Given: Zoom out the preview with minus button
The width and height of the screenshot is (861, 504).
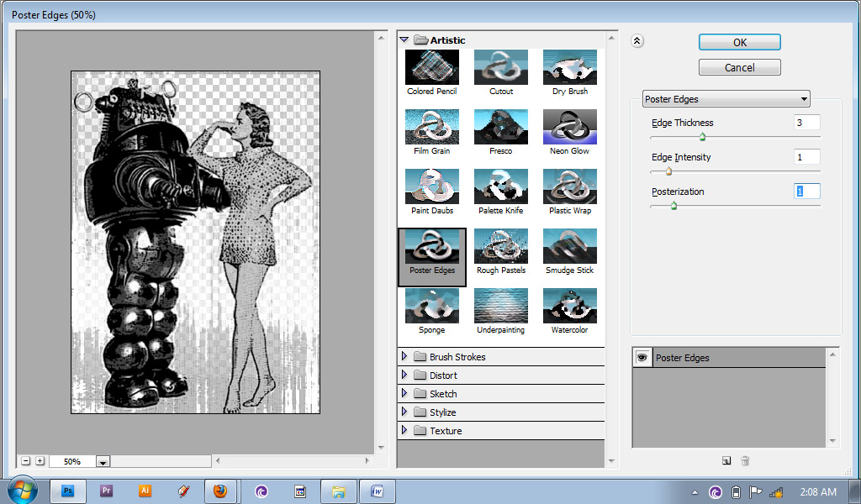Looking at the screenshot, I should [26, 461].
